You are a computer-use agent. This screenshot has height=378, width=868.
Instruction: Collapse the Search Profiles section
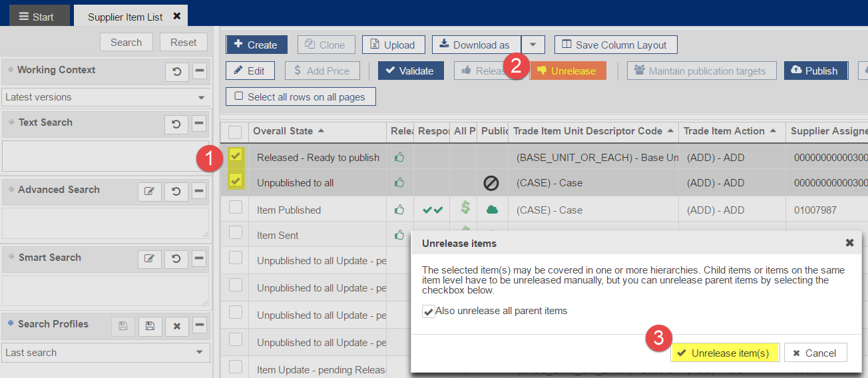point(199,326)
